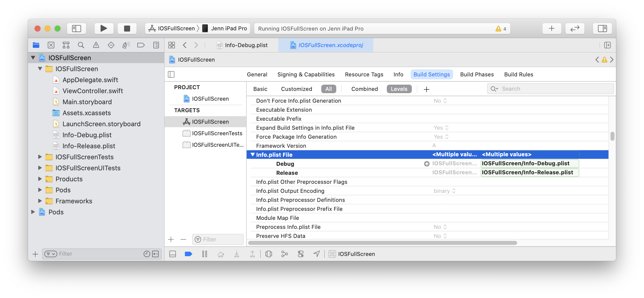644x298 pixels.
Task: Hide the debug area with the bottom-bar toggle
Action: pyautogui.click(x=172, y=254)
